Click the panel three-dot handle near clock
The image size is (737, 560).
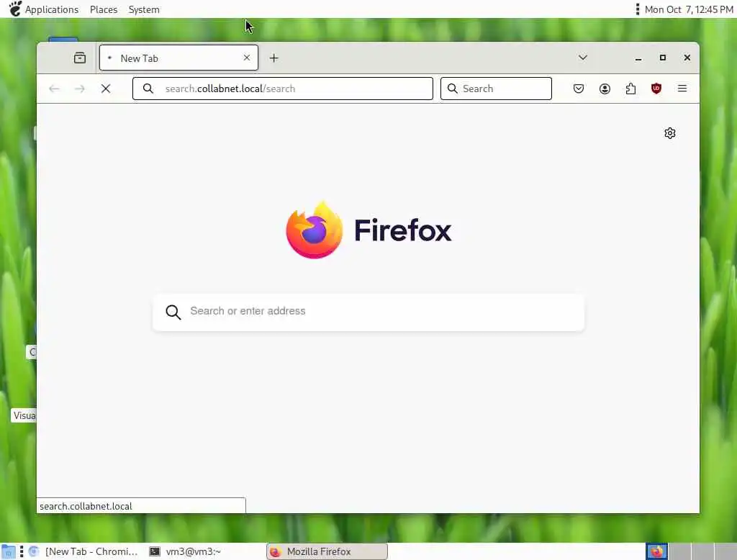tap(638, 9)
